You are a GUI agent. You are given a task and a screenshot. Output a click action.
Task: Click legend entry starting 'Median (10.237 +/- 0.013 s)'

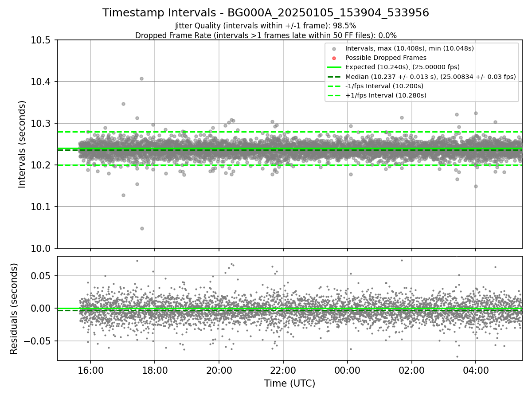[430, 77]
